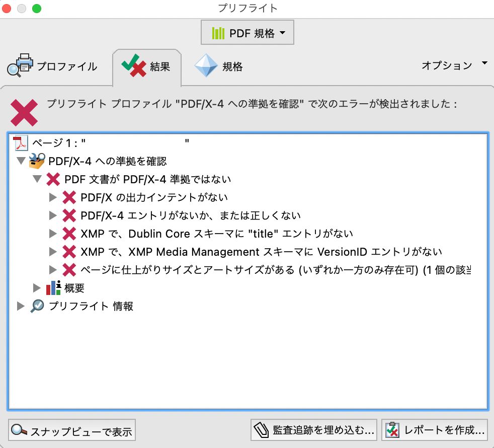Expand the XMP Media Management VersionID error

pos(53,252)
